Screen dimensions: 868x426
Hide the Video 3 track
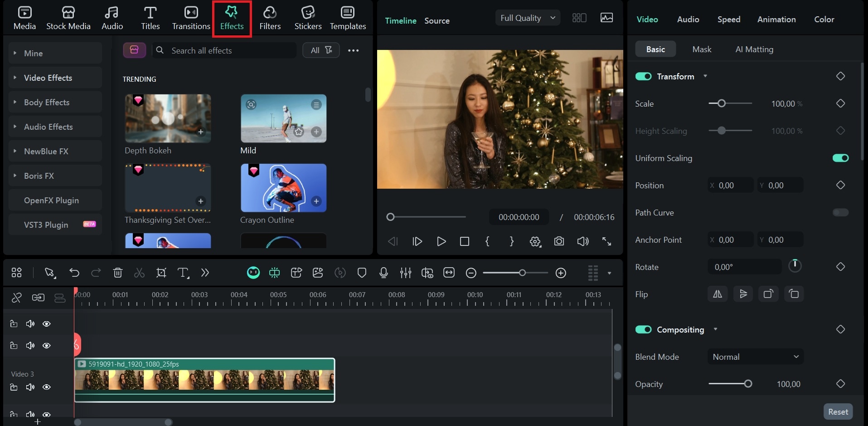click(47, 387)
